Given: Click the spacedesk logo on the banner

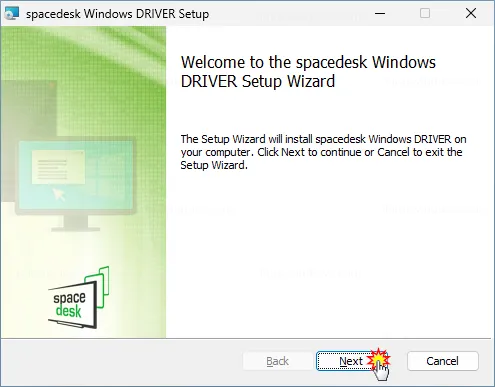Looking at the screenshot, I should click(79, 298).
